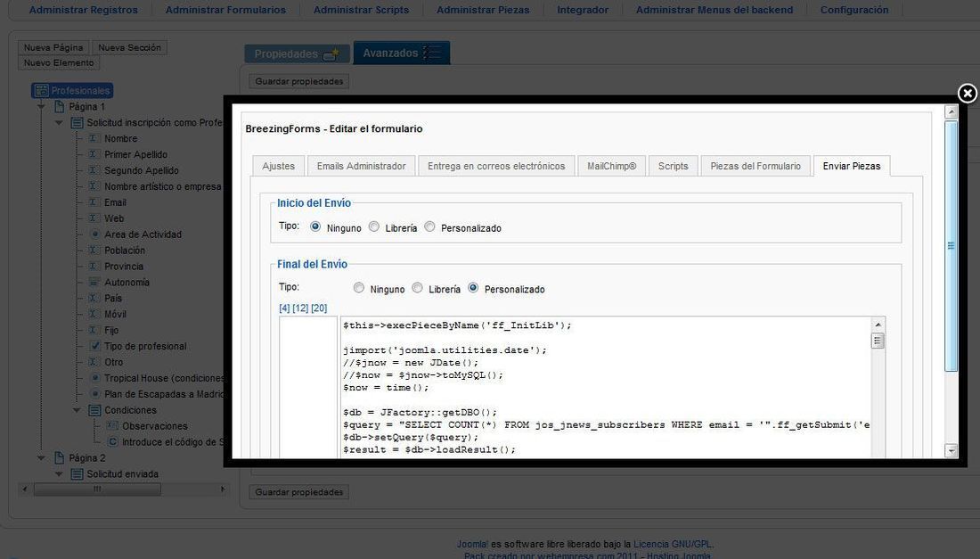Click the Web text field icon
The height and width of the screenshot is (559, 980).
coord(94,218)
